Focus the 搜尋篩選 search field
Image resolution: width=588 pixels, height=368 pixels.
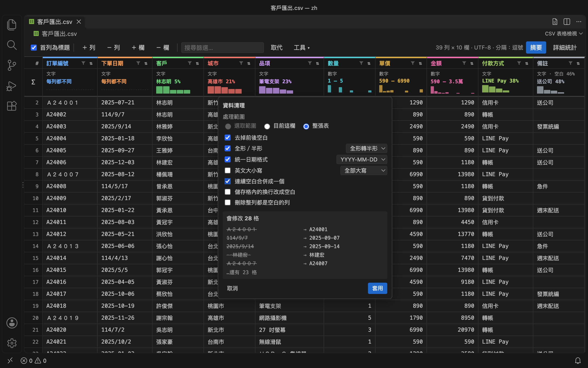tap(222, 47)
